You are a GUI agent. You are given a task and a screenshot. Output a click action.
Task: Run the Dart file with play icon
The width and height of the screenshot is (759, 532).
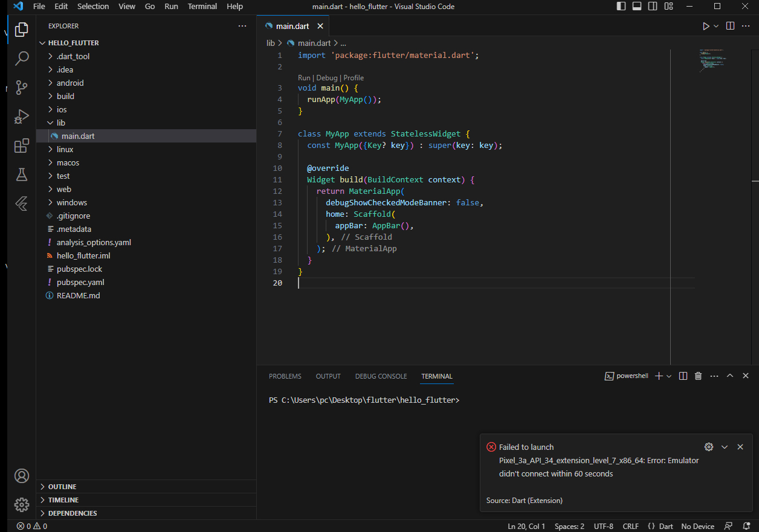click(706, 26)
